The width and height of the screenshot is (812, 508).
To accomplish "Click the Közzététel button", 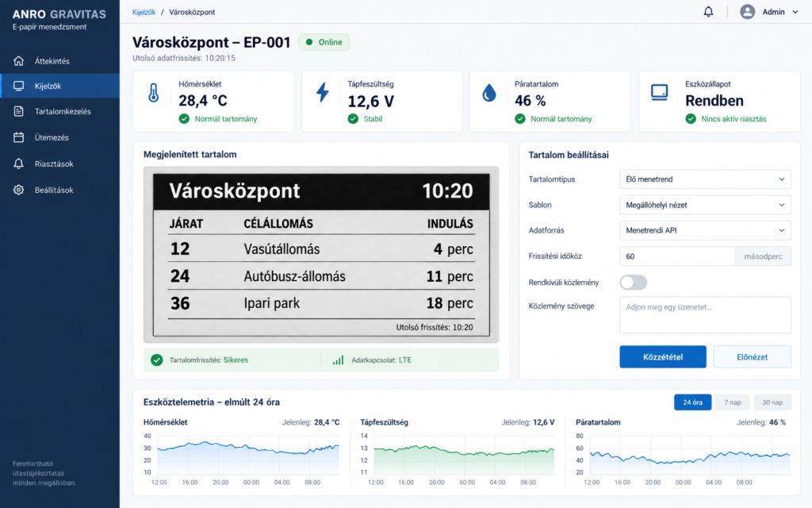I will 662,356.
